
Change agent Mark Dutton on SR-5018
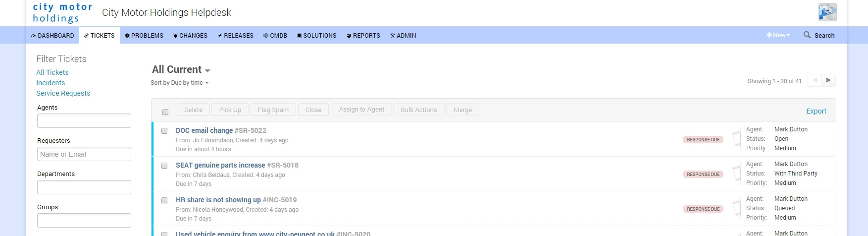[791, 164]
